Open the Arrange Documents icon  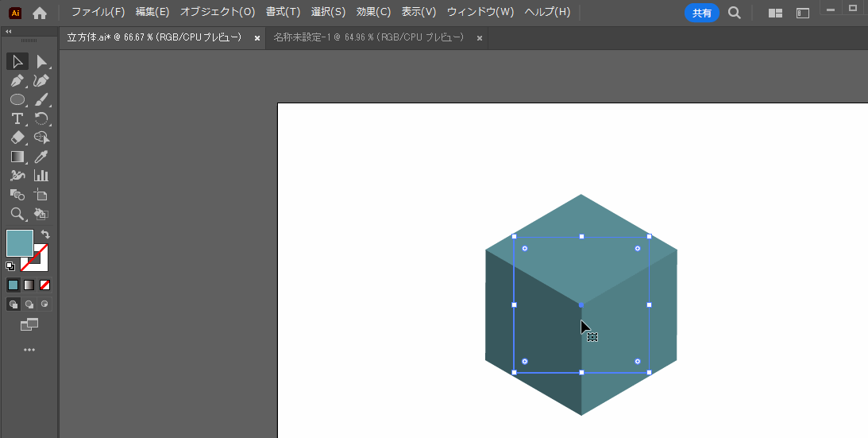775,13
